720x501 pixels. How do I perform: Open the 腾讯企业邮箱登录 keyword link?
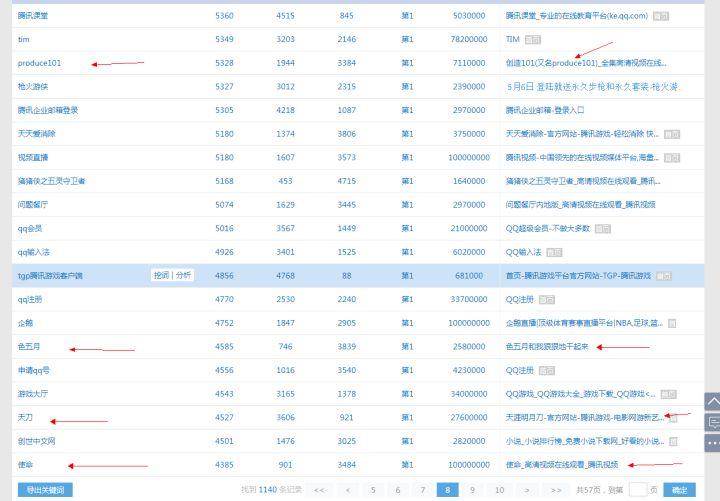(x=48, y=110)
